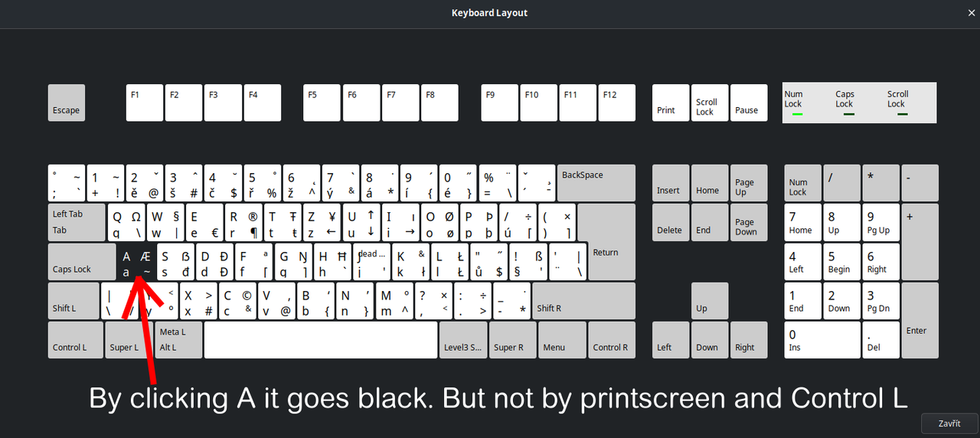Click the Page Down key

[x=749, y=222]
